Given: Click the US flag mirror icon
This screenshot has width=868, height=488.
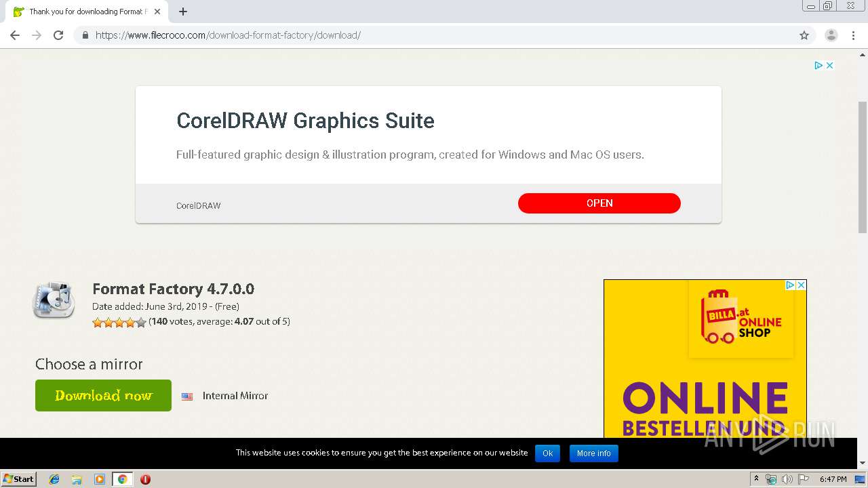Looking at the screenshot, I should [187, 396].
